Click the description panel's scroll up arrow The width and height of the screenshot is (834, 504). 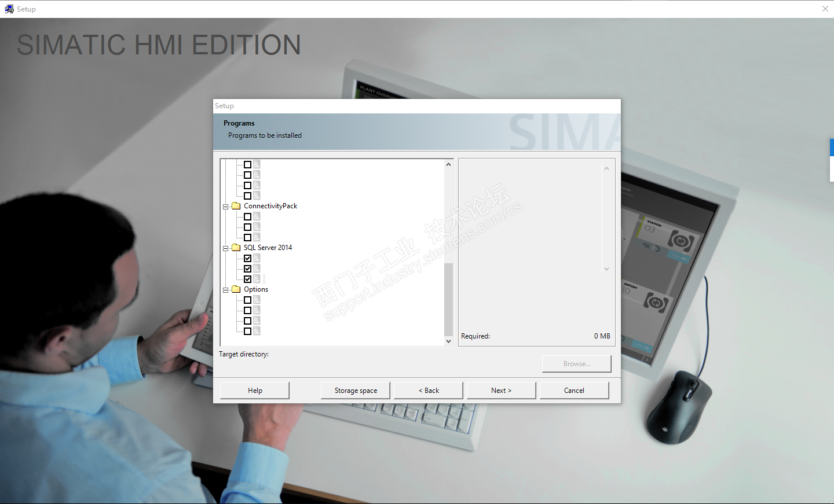click(606, 168)
